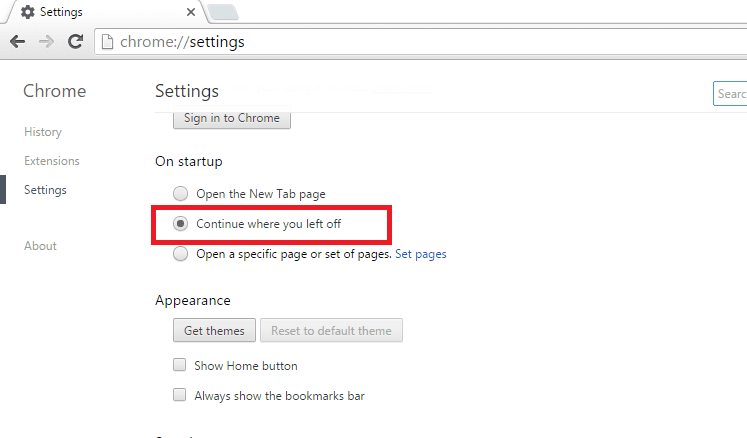The height and width of the screenshot is (438, 747).
Task: Open History from the sidebar
Action: click(x=43, y=132)
